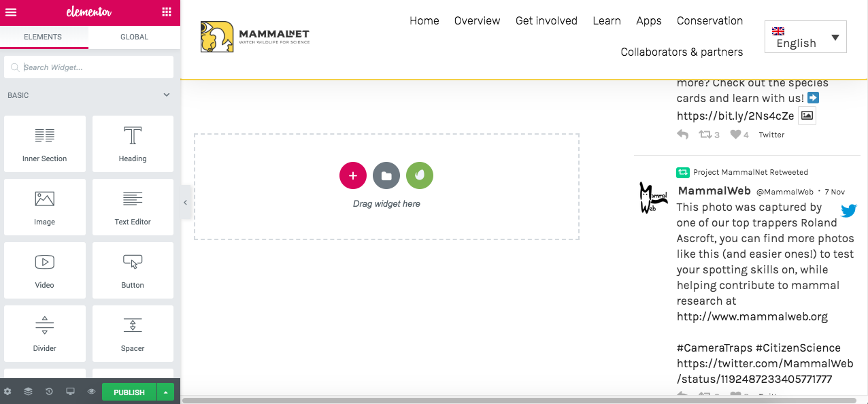Open revision history icon
The image size is (868, 404).
(x=49, y=392)
